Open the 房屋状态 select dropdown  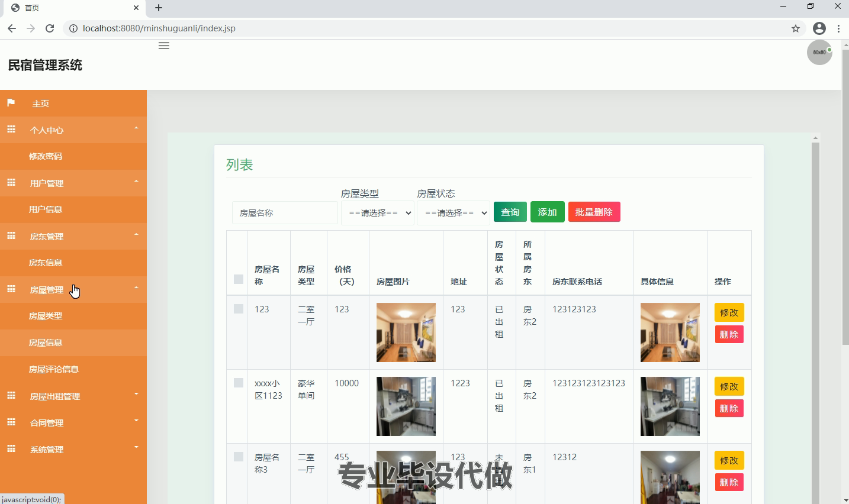[x=454, y=213]
